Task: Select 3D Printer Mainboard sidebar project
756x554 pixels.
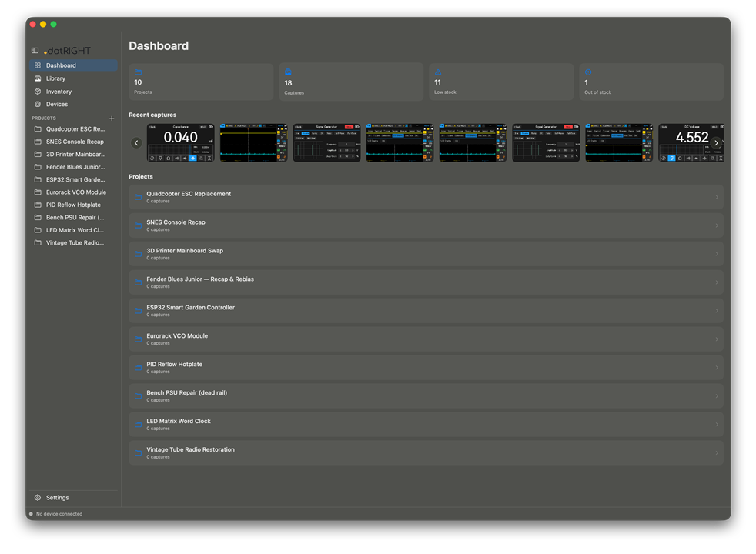Action: [x=73, y=154]
